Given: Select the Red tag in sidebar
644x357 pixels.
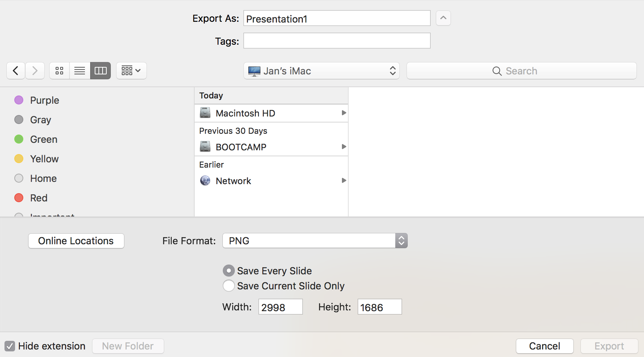Looking at the screenshot, I should coord(38,198).
